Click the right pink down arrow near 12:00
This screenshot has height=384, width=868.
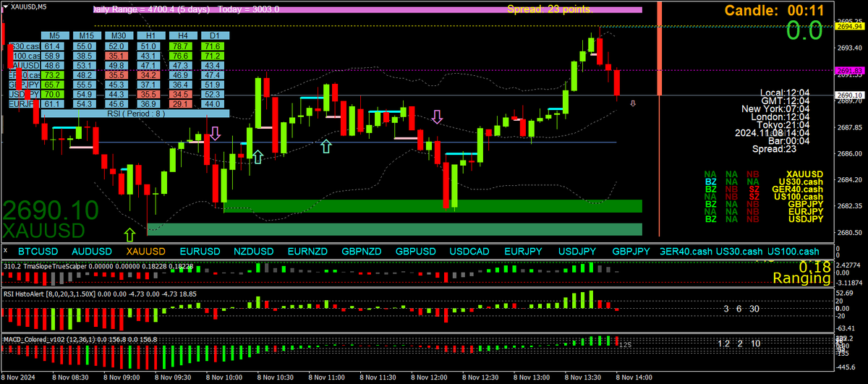pyautogui.click(x=438, y=116)
